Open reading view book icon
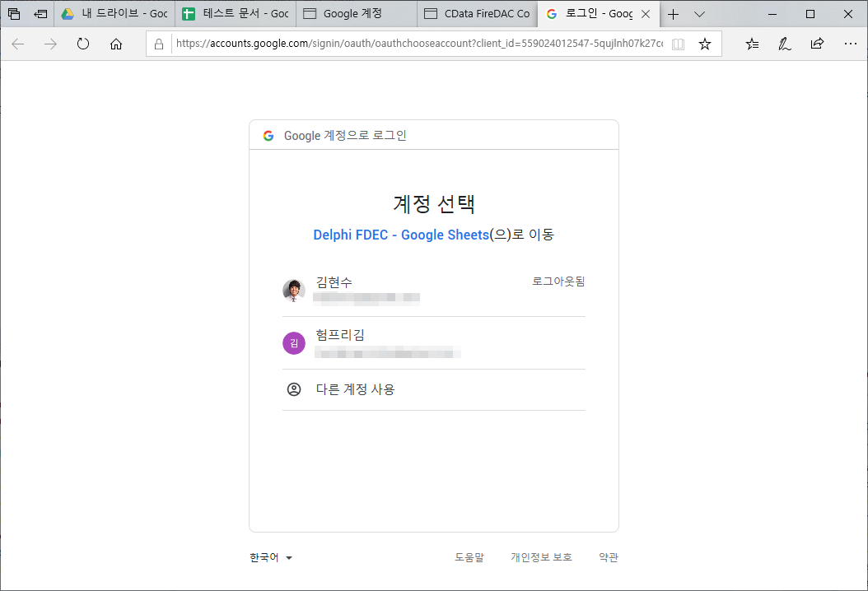Screen dimensions: 868x591 tap(678, 44)
